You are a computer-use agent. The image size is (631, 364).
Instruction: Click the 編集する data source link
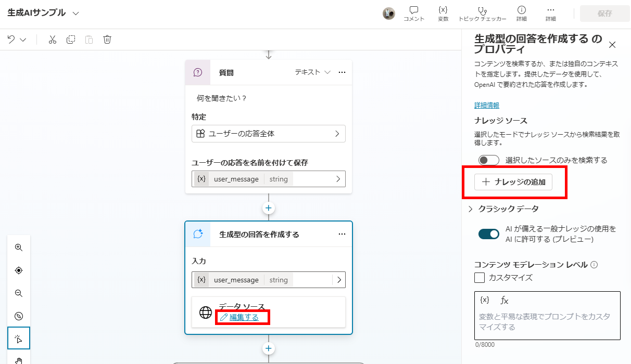tap(244, 317)
